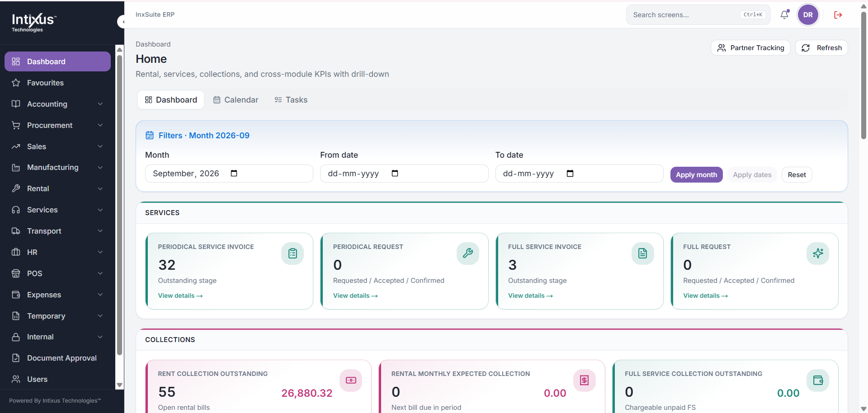Viewport: 868px width, 413px height.
Task: Click the Rental Monthly Expected Collection receipt icon
Action: [585, 380]
